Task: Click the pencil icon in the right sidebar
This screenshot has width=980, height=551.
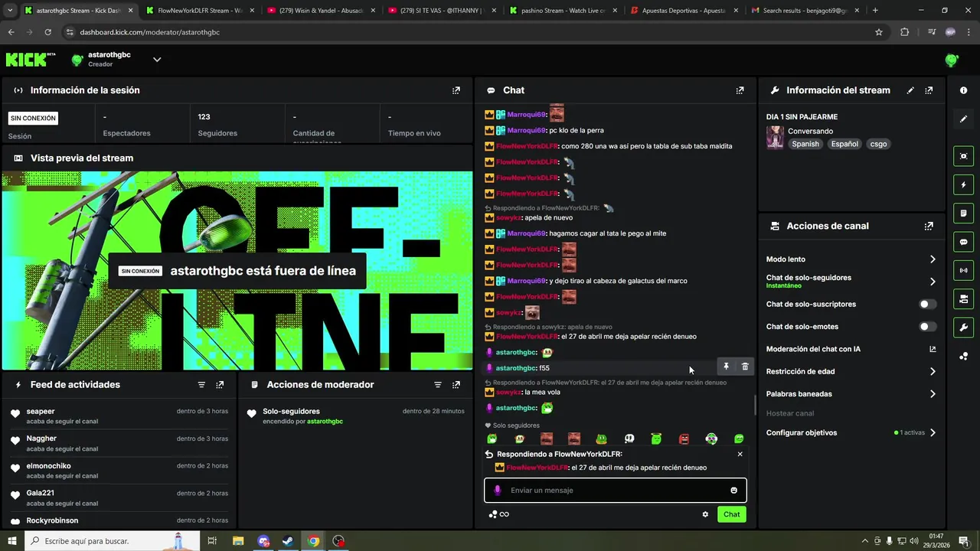Action: point(963,119)
